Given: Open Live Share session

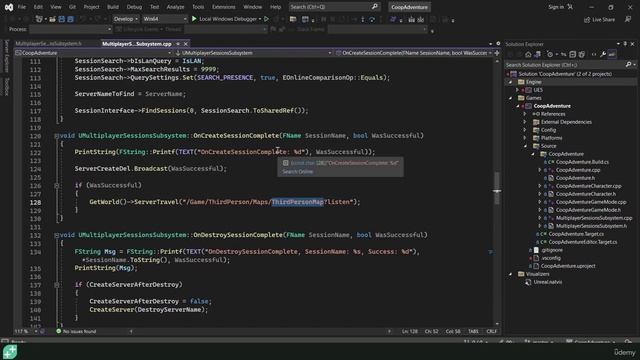Looking at the screenshot, I should pos(599,20).
